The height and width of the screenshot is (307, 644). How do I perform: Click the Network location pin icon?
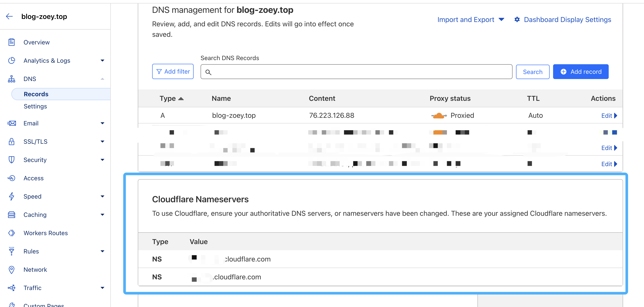[12, 270]
